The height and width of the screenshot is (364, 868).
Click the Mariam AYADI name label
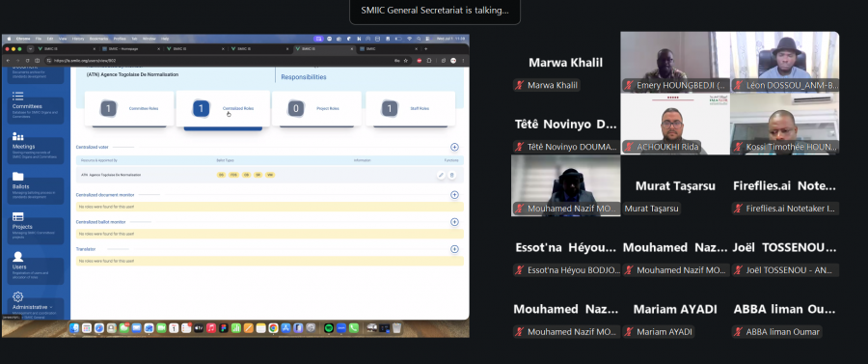(658, 332)
